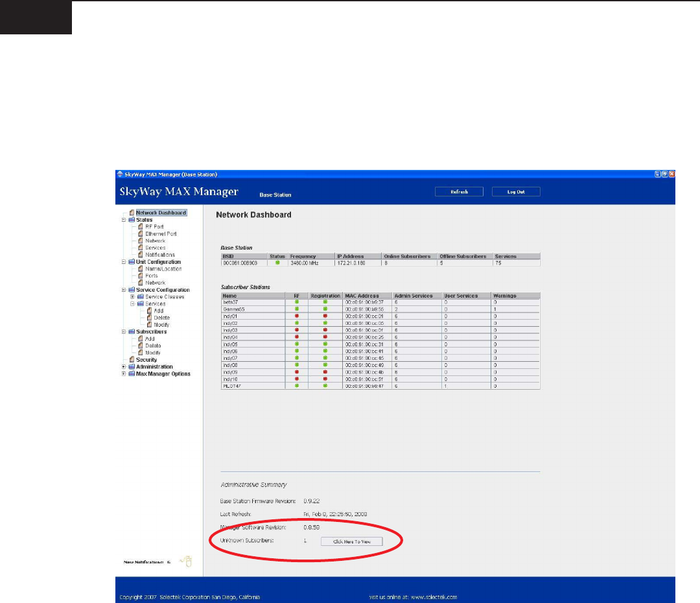Click the Name column header
This screenshot has width=700, height=603.
(253, 296)
